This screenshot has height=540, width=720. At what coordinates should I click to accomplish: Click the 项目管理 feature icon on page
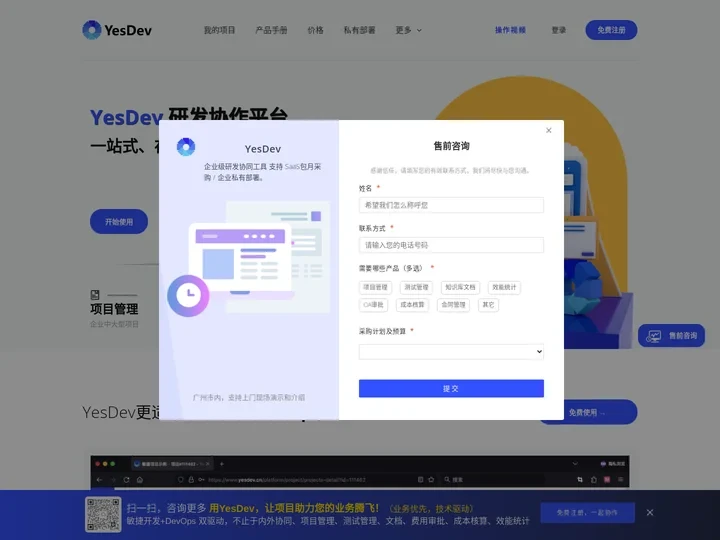click(x=95, y=294)
